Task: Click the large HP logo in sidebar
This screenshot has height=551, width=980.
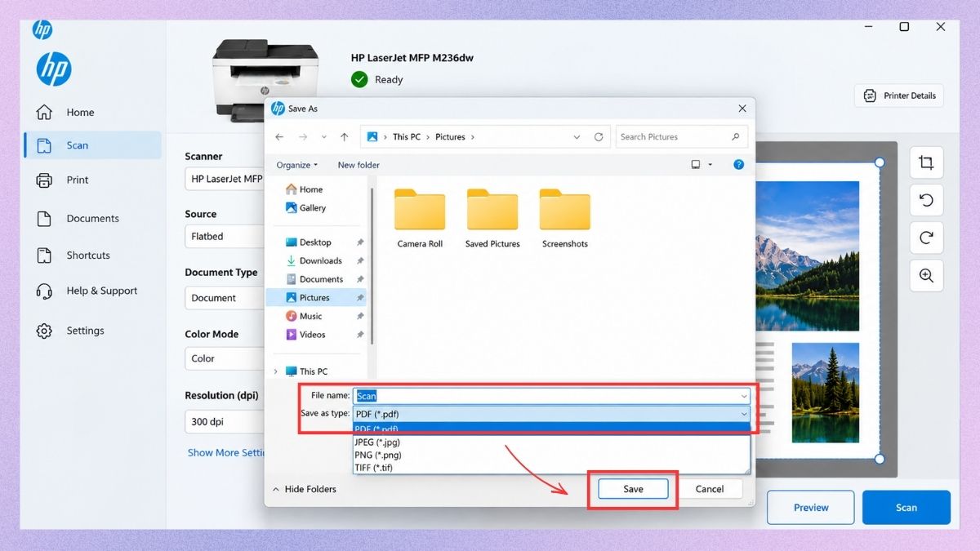Action: (54, 69)
